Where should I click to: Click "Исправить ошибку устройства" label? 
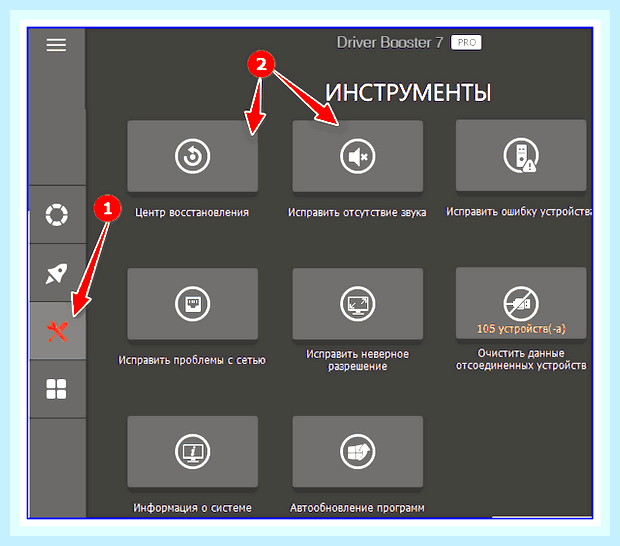tap(519, 212)
